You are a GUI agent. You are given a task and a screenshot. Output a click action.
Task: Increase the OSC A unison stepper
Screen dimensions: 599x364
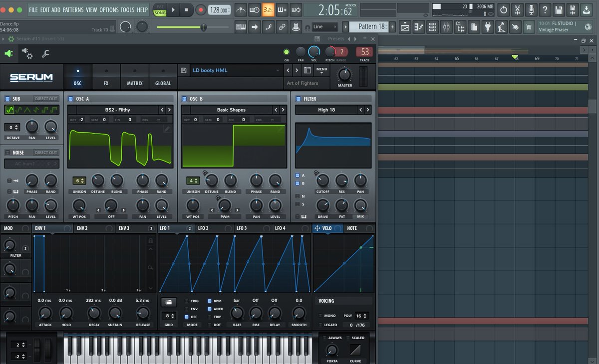pyautogui.click(x=83, y=179)
